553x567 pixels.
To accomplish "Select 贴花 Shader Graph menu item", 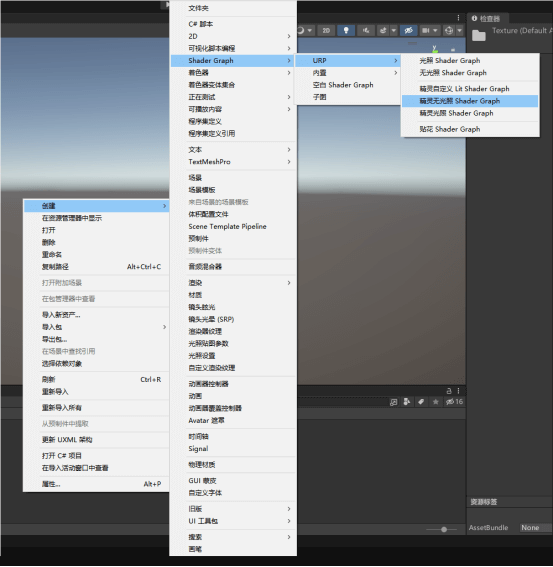I will (470, 129).
